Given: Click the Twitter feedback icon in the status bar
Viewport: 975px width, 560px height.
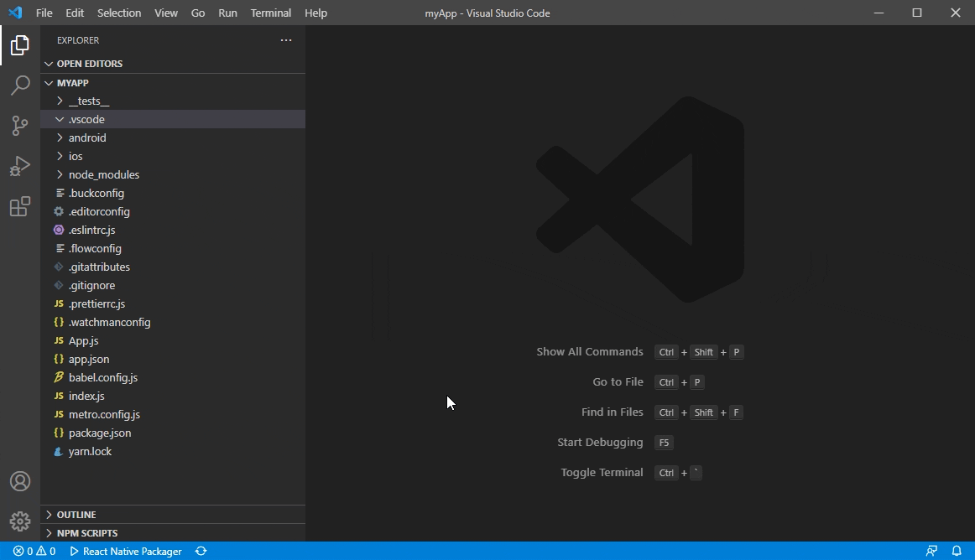Looking at the screenshot, I should (931, 551).
